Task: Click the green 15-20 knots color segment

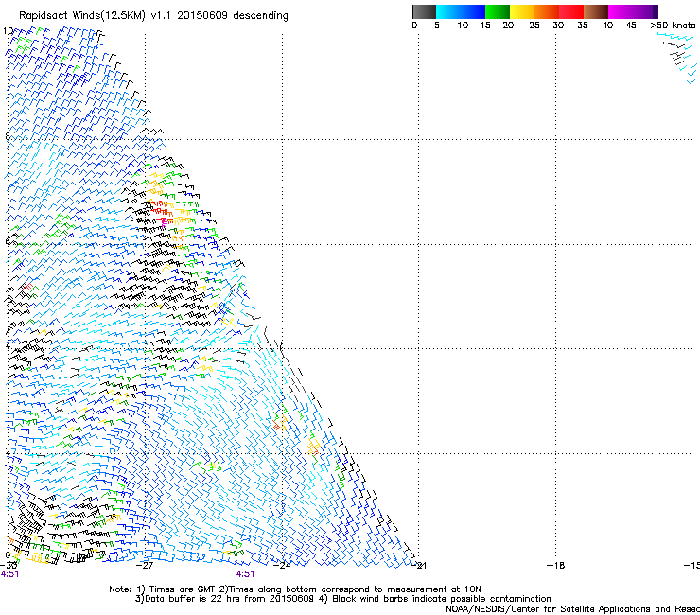Action: point(498,11)
